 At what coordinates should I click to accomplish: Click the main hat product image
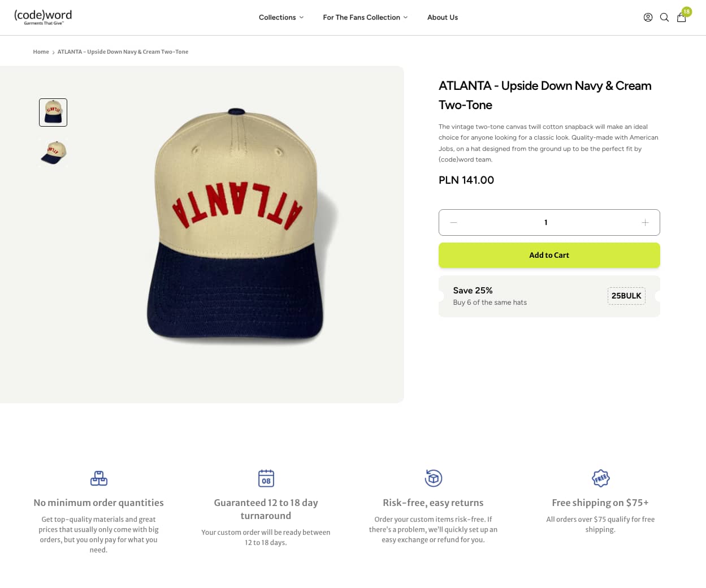coord(237,226)
